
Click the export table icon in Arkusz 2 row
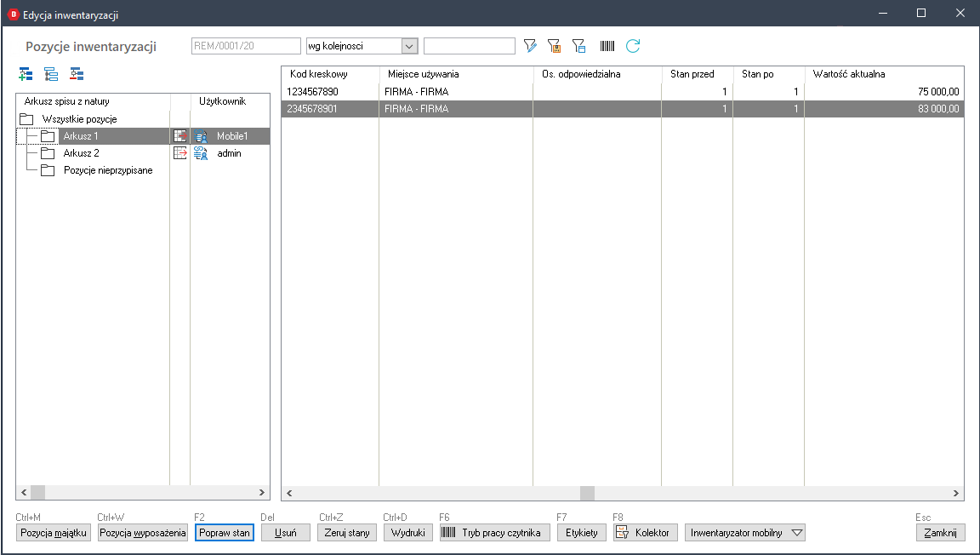(180, 152)
